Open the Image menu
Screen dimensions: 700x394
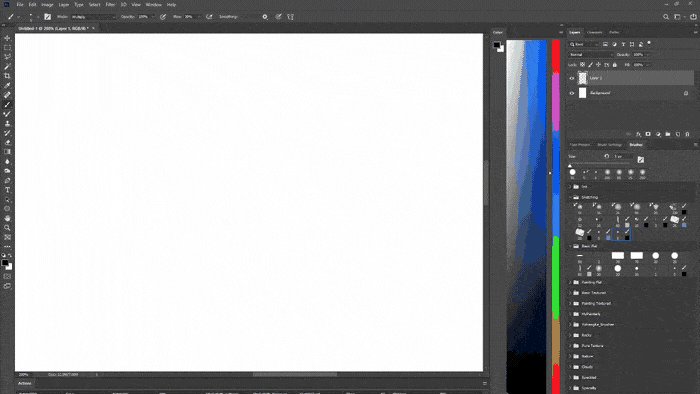(47, 4)
